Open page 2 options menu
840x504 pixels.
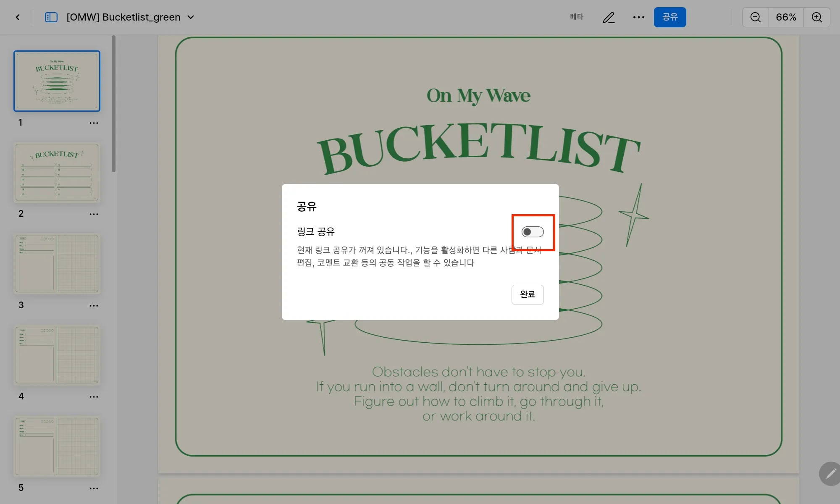pos(94,214)
